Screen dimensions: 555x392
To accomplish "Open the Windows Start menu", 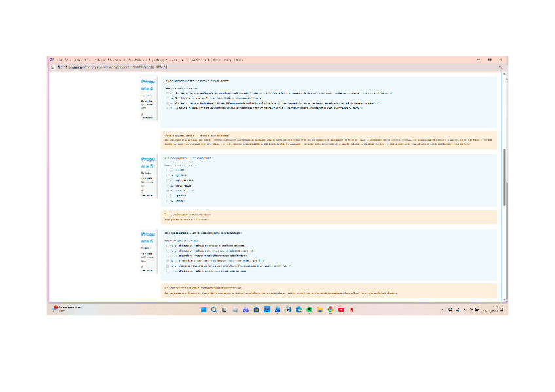I will pos(204,310).
